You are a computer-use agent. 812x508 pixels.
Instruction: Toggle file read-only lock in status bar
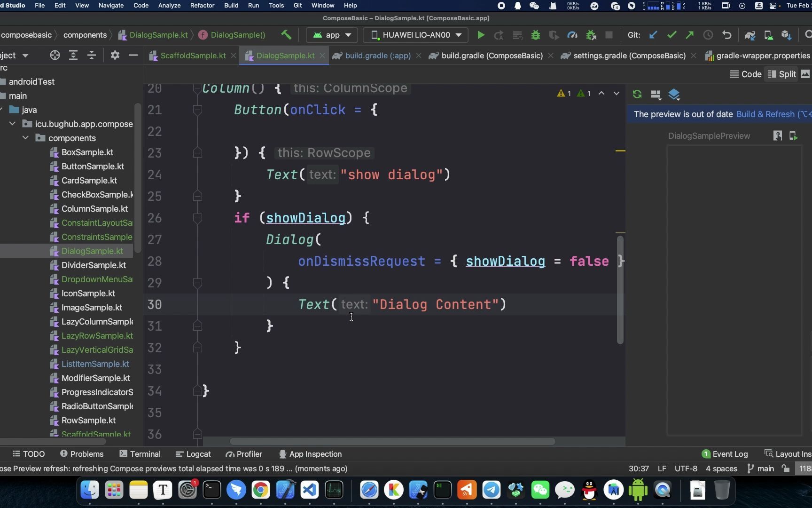pos(785,468)
